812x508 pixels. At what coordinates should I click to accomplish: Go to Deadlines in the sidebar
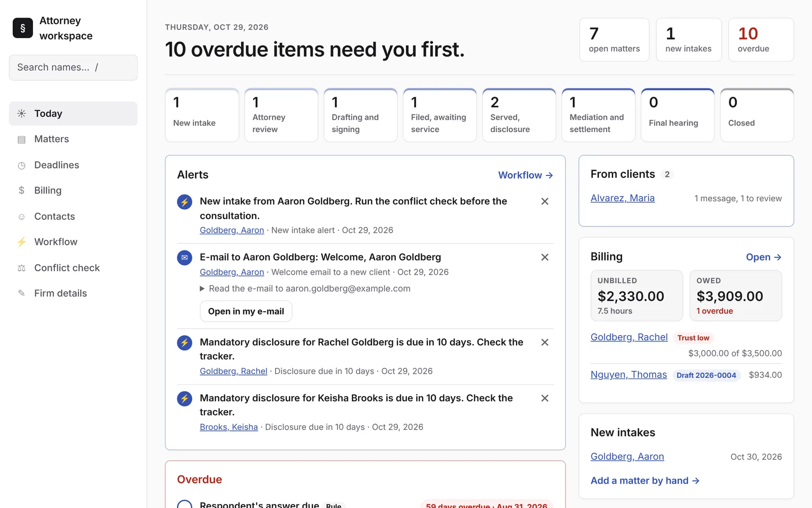[x=73, y=165]
